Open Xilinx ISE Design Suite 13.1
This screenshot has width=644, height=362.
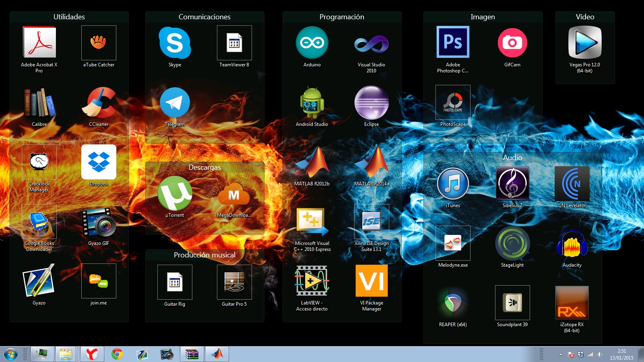click(x=372, y=221)
